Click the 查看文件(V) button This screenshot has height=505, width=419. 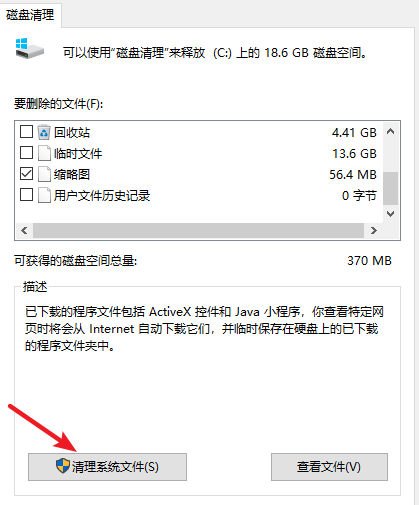click(x=329, y=467)
